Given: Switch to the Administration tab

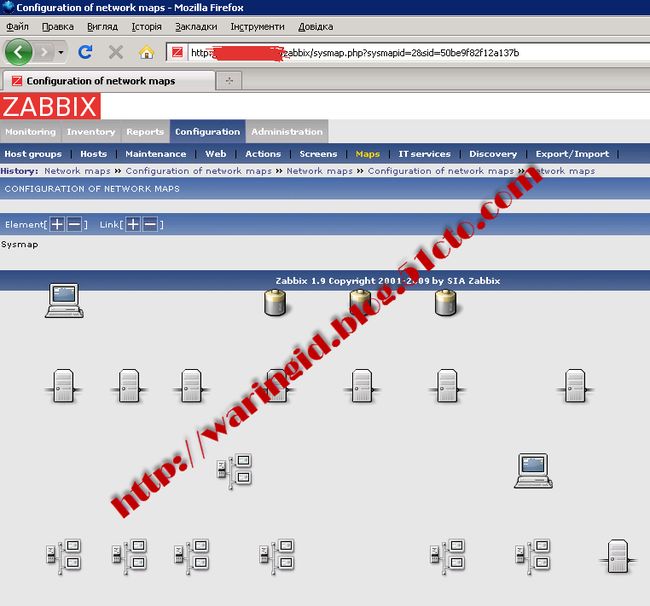Looking at the screenshot, I should tap(287, 132).
